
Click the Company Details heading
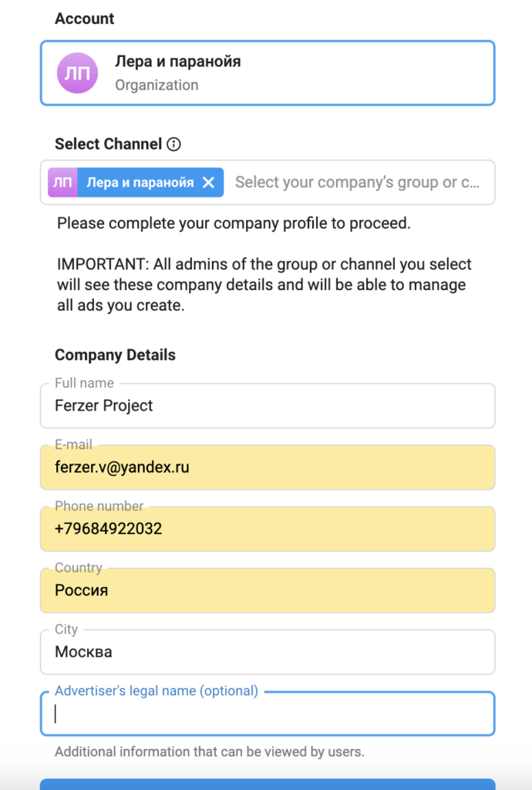[x=115, y=355]
